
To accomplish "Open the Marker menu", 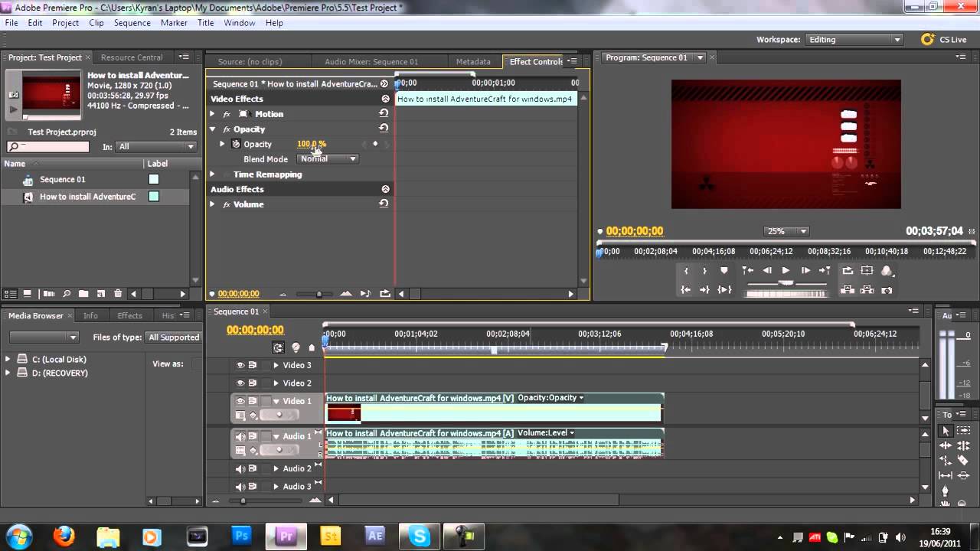I will (174, 23).
